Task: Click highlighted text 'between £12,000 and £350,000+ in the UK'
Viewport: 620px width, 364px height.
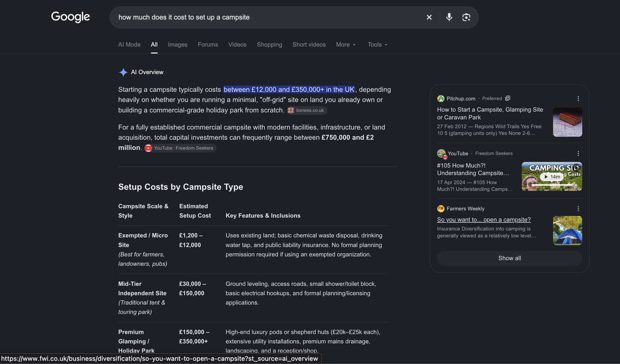Action: (289, 90)
